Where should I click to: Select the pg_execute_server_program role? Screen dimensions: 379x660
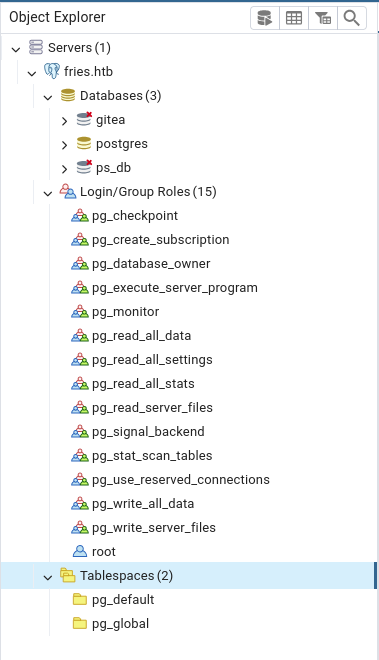pyautogui.click(x=175, y=287)
